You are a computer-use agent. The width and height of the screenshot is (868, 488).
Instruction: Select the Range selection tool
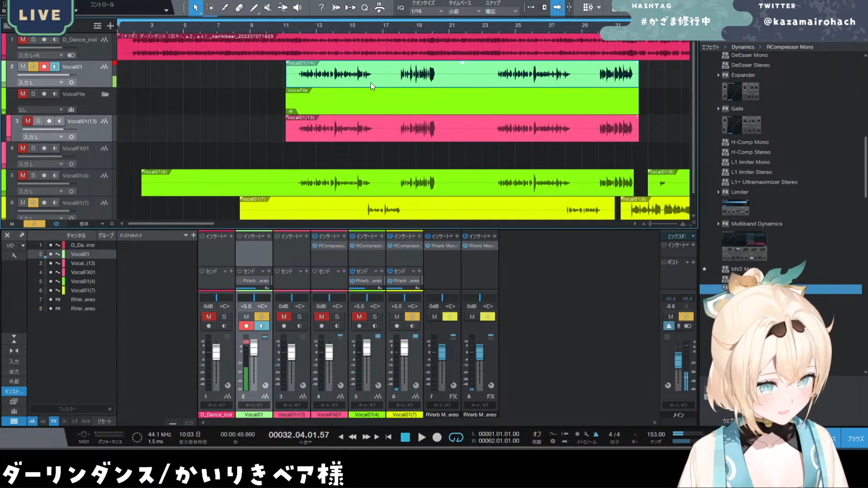[211, 7]
